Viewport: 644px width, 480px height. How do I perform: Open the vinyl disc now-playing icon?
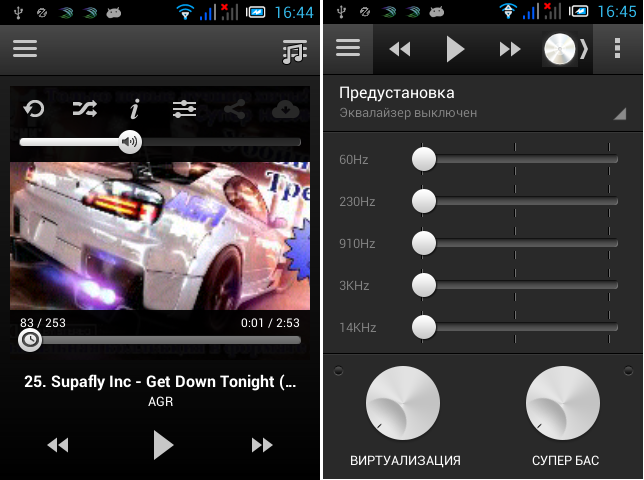(x=561, y=50)
